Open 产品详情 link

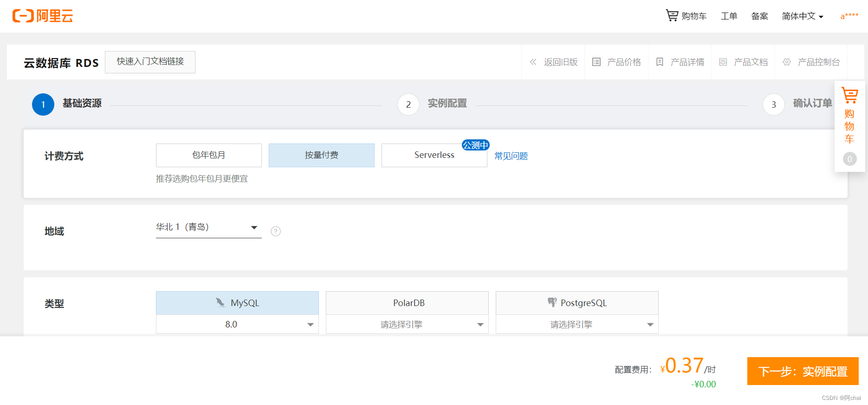[x=687, y=62]
